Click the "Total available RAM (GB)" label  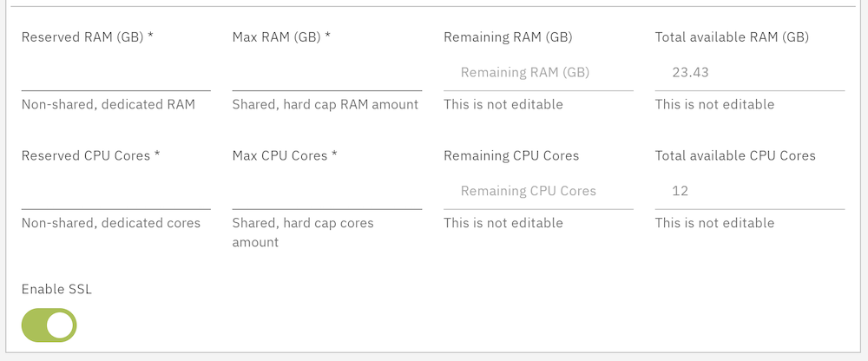pyautogui.click(x=732, y=37)
